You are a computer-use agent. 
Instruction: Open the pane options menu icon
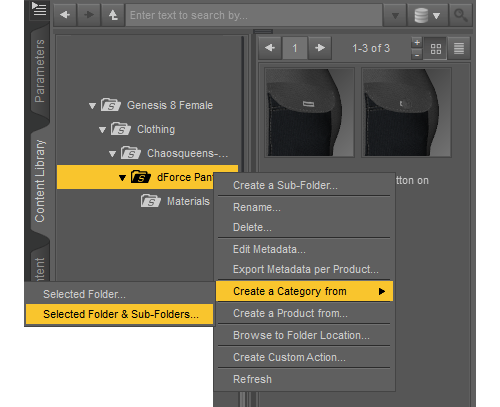[x=39, y=9]
